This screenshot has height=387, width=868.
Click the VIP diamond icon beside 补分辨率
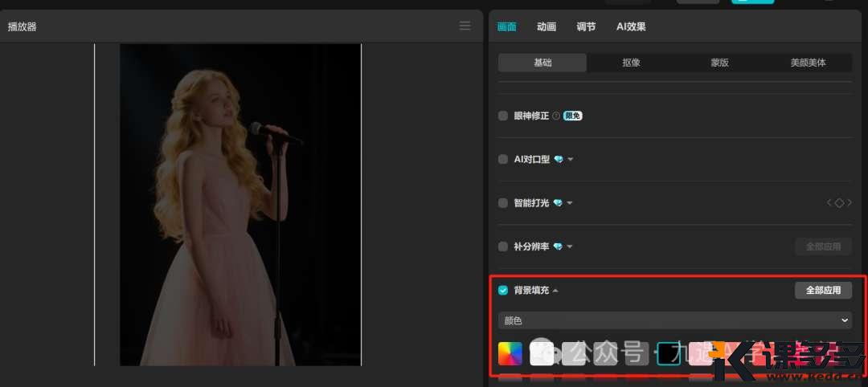coord(558,246)
